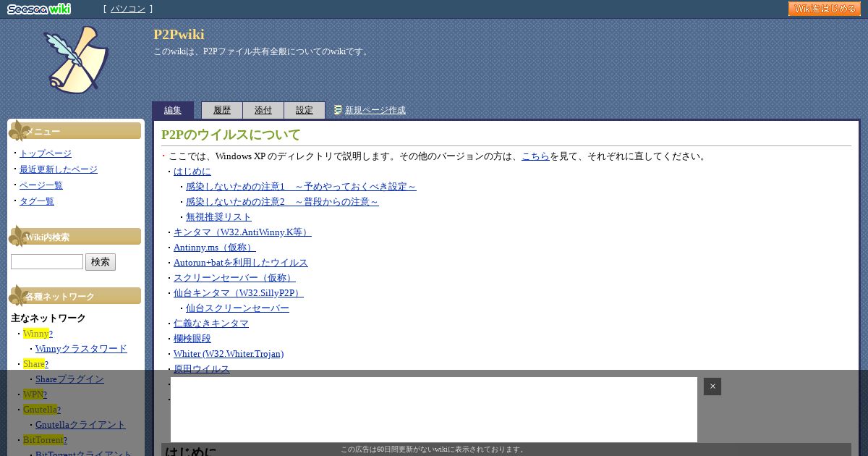This screenshot has width=868, height=456.
Task: Click the 主なネットワーク heading text
Action: [48, 318]
